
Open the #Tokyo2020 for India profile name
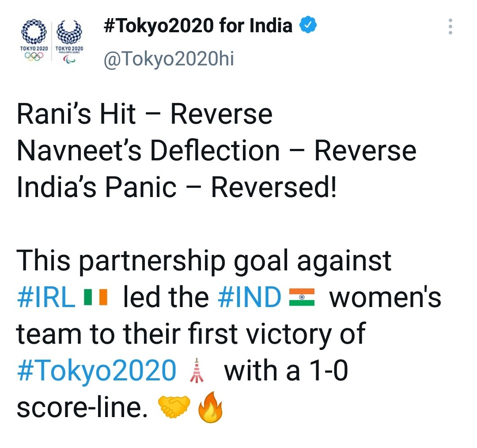point(197,26)
